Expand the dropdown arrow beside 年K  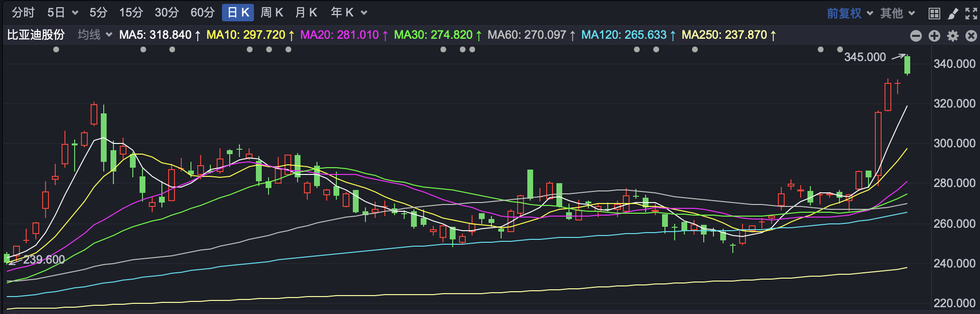(x=364, y=13)
